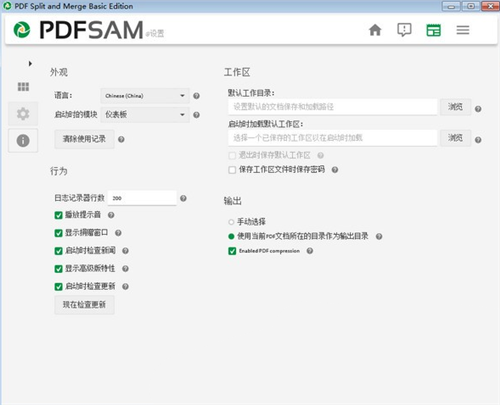500x405 pixels.
Task: Select the 手动选择 radio button
Action: (231, 222)
